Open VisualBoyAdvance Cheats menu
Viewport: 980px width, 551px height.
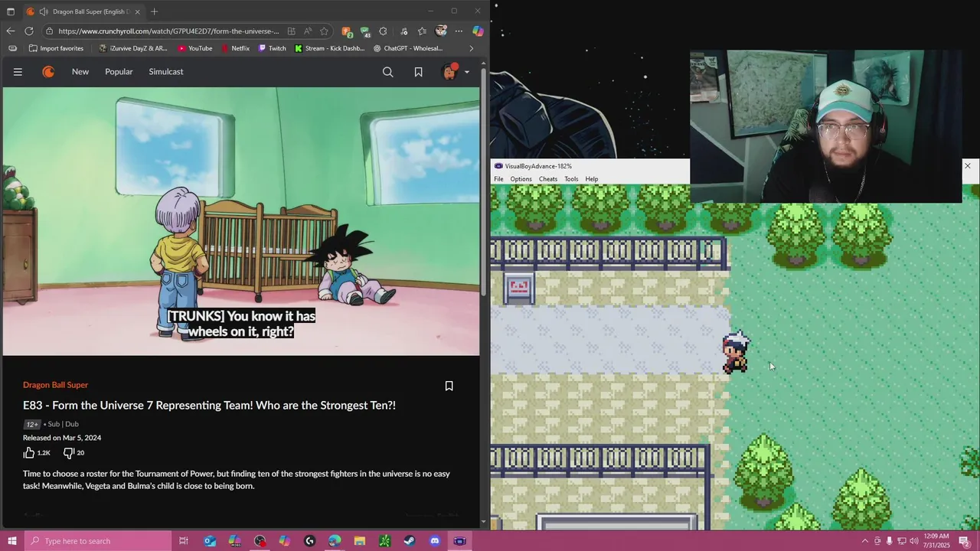(548, 179)
